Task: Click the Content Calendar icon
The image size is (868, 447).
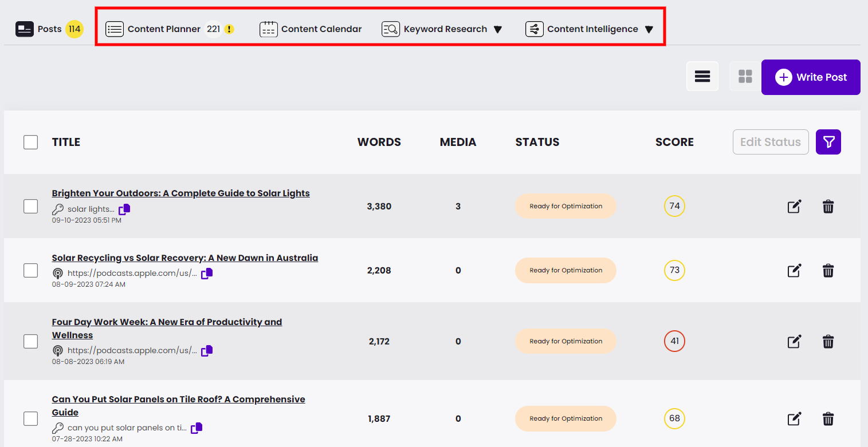Action: (x=269, y=29)
